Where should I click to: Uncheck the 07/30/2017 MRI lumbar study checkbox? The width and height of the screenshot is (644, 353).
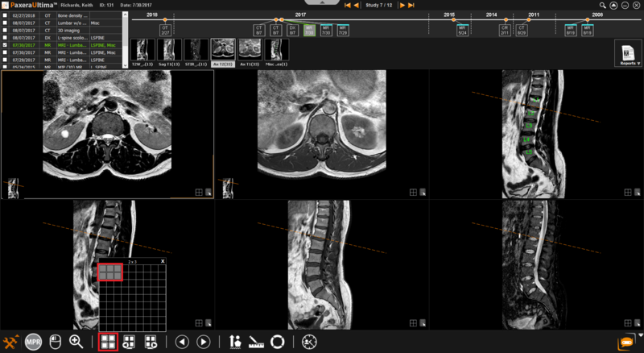6,46
